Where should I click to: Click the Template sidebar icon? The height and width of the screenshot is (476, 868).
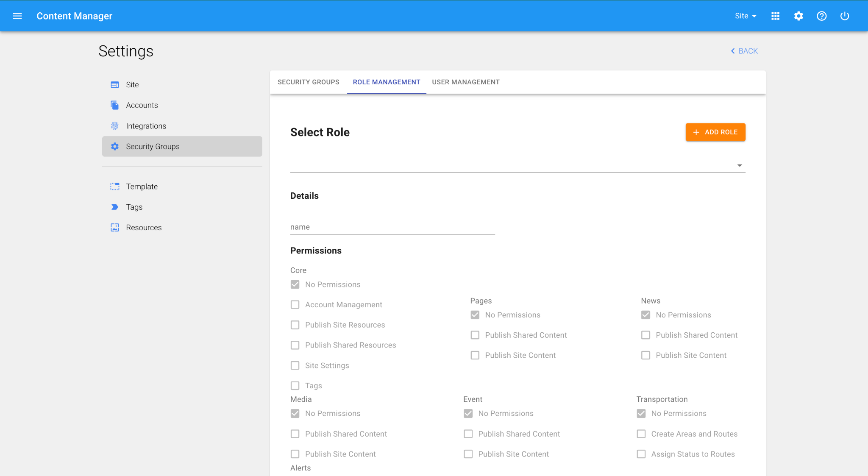(x=115, y=187)
